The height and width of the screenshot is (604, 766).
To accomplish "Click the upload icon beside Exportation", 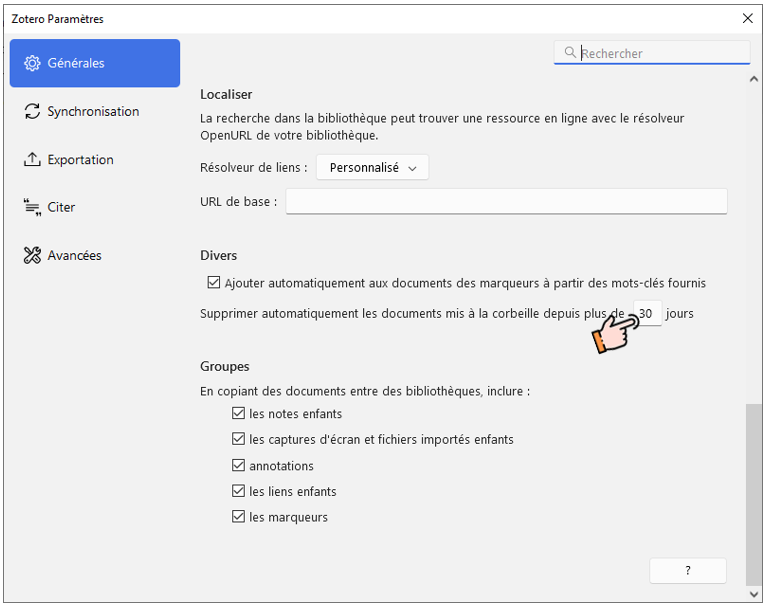I will point(32,159).
